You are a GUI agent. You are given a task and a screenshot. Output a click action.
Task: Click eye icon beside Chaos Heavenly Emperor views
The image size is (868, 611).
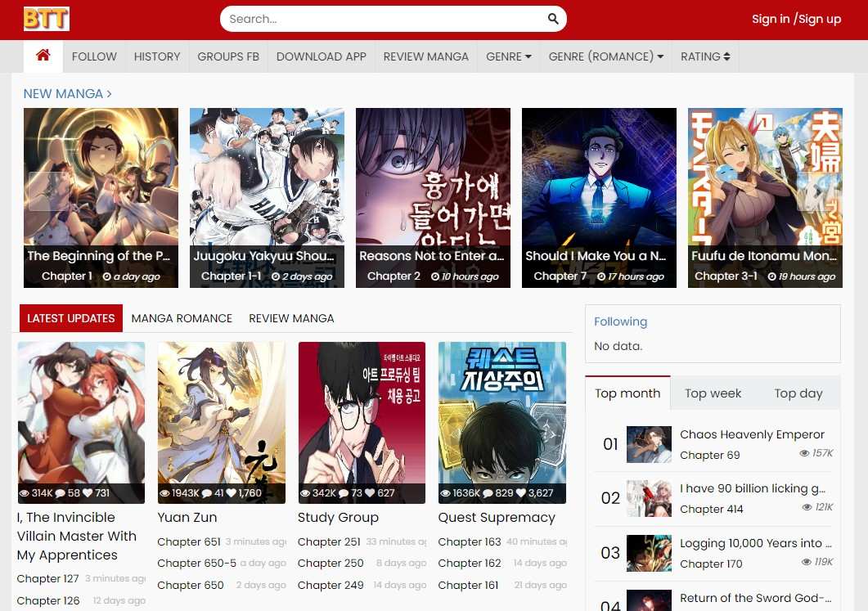(x=804, y=453)
